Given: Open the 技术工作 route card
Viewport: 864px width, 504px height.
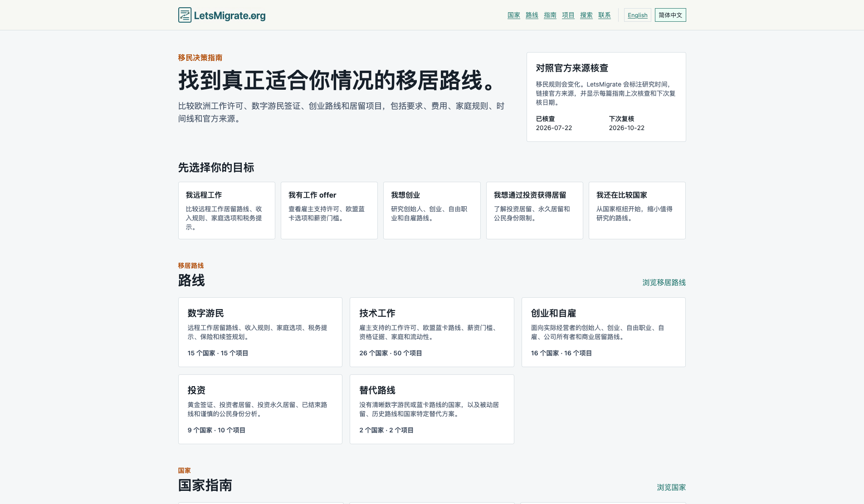Looking at the screenshot, I should 432,332.
